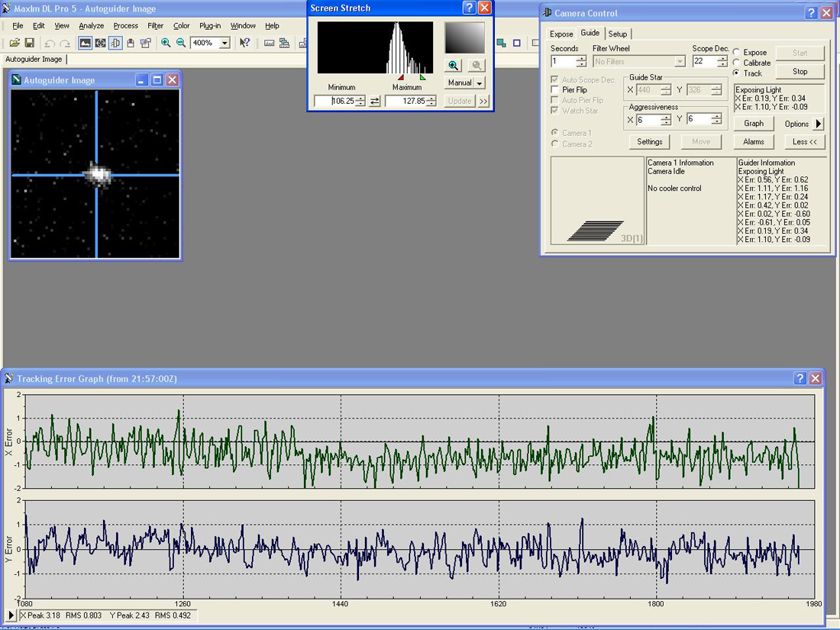Click the Open file toolbar icon
The width and height of the screenshot is (840, 630).
15,44
